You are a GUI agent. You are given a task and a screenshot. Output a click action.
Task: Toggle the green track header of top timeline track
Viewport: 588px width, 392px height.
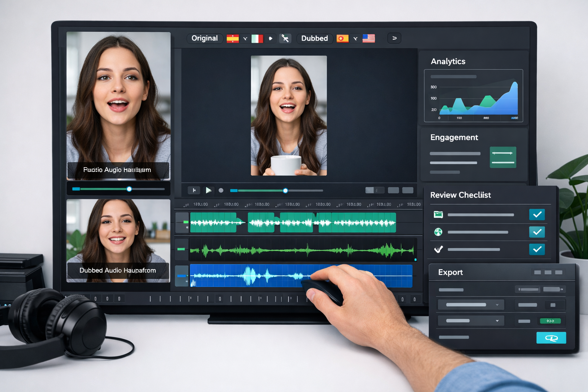coord(182,222)
